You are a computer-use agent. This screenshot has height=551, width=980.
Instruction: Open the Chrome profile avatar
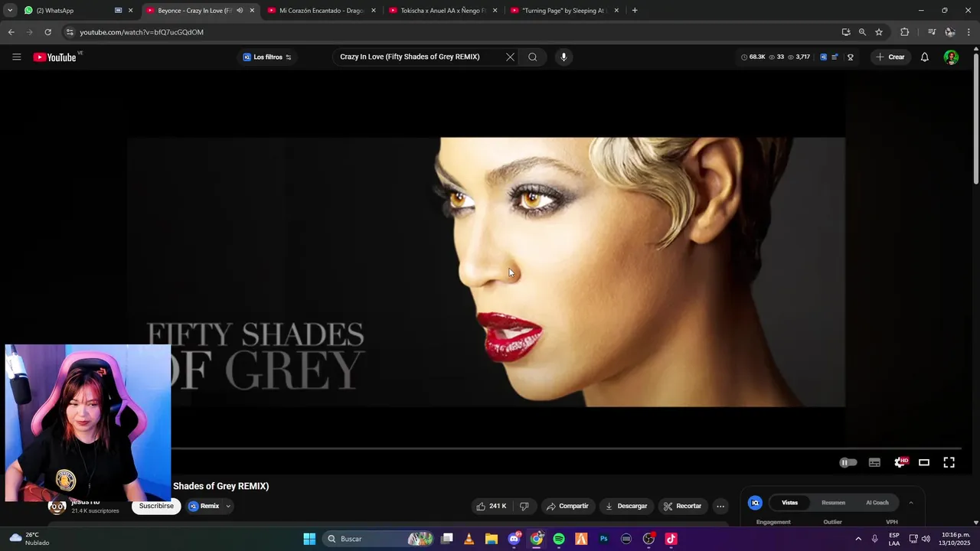tap(950, 32)
